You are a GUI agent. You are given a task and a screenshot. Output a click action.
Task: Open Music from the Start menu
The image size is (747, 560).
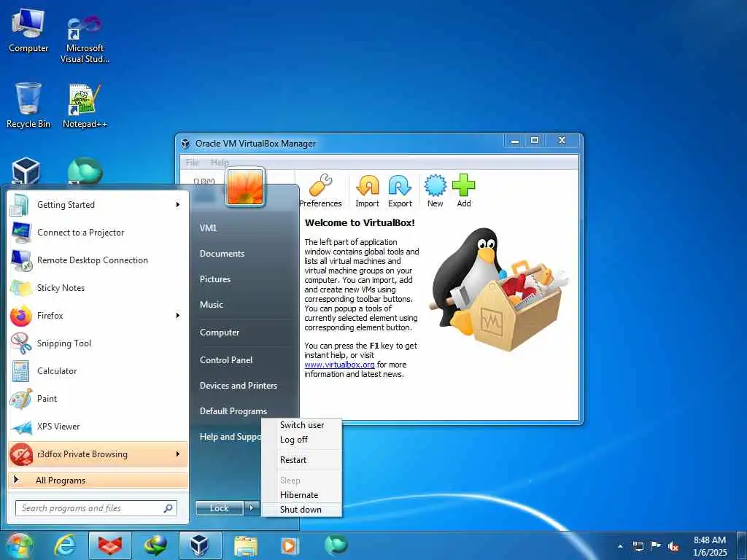211,305
